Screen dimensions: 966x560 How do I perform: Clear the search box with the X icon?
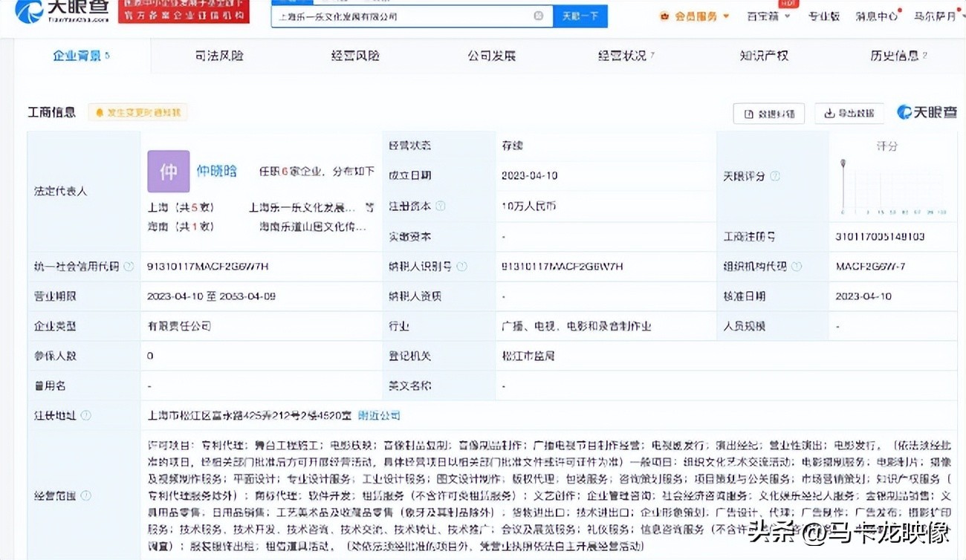pos(538,16)
